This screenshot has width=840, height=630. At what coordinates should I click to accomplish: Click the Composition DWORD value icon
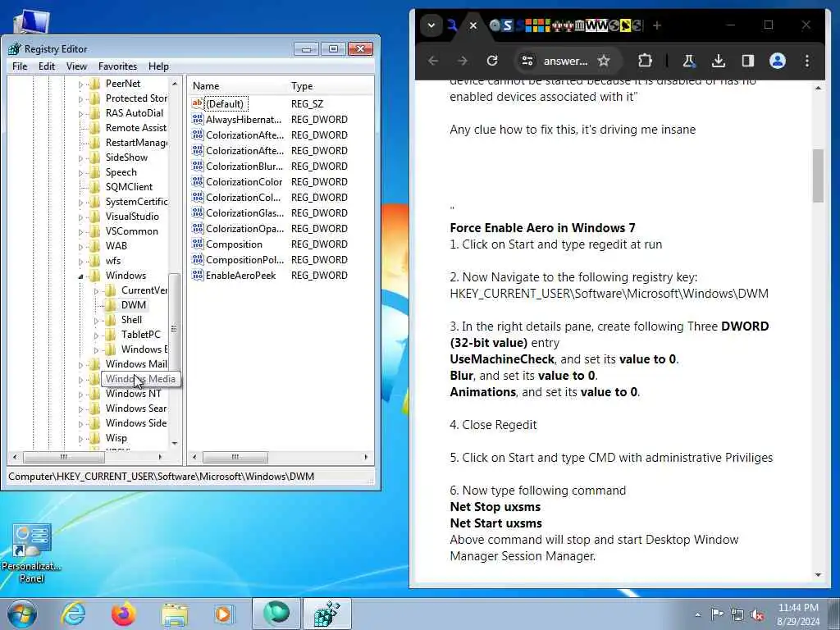[x=197, y=244]
